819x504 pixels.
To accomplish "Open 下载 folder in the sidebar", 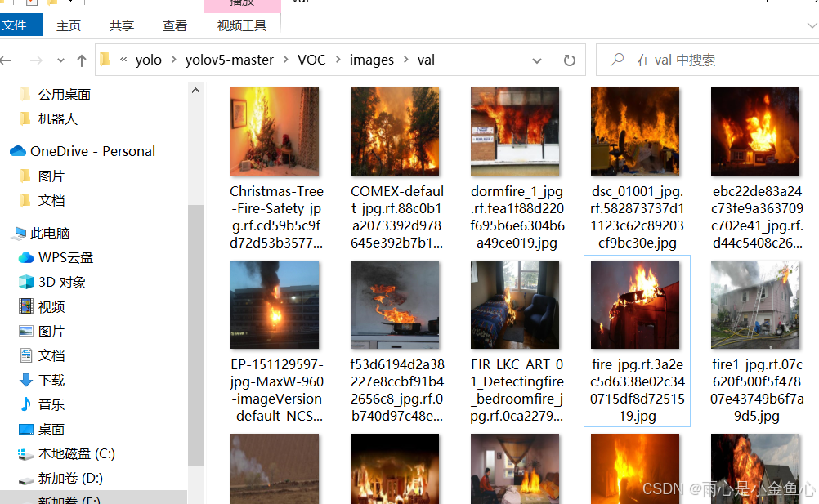I will (51, 381).
